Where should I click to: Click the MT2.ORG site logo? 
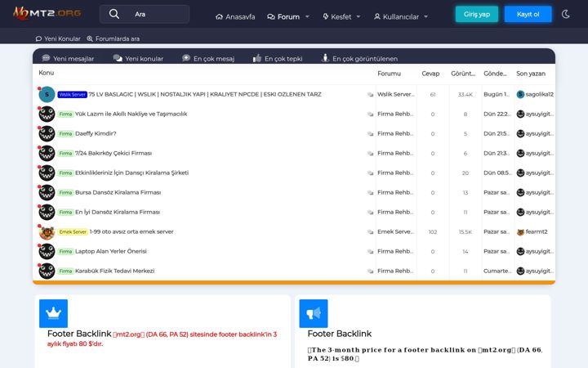pos(47,14)
